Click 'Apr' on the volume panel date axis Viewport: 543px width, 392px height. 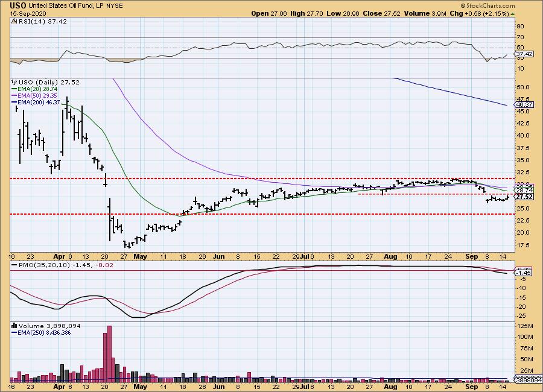tap(60, 387)
